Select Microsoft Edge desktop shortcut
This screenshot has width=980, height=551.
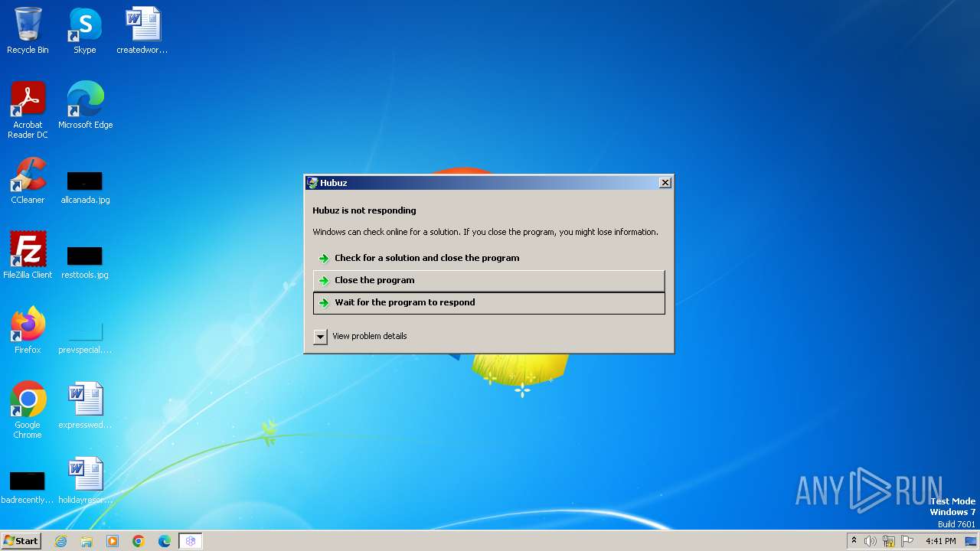point(85,106)
